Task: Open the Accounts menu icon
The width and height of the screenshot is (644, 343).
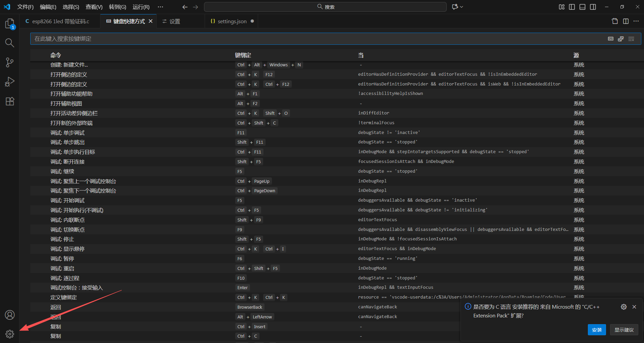Action: [10, 315]
